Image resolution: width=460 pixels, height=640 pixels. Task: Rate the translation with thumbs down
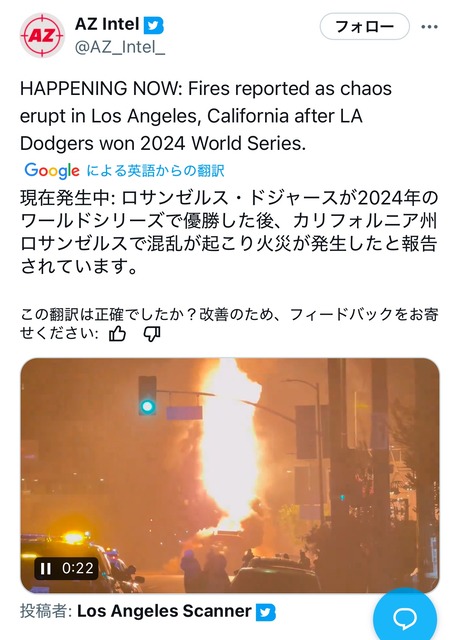[x=151, y=334]
